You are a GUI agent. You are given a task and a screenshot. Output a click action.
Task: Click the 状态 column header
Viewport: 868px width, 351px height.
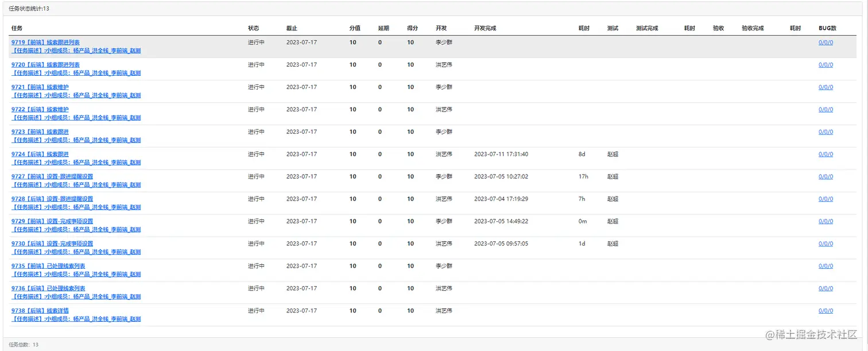pos(253,28)
